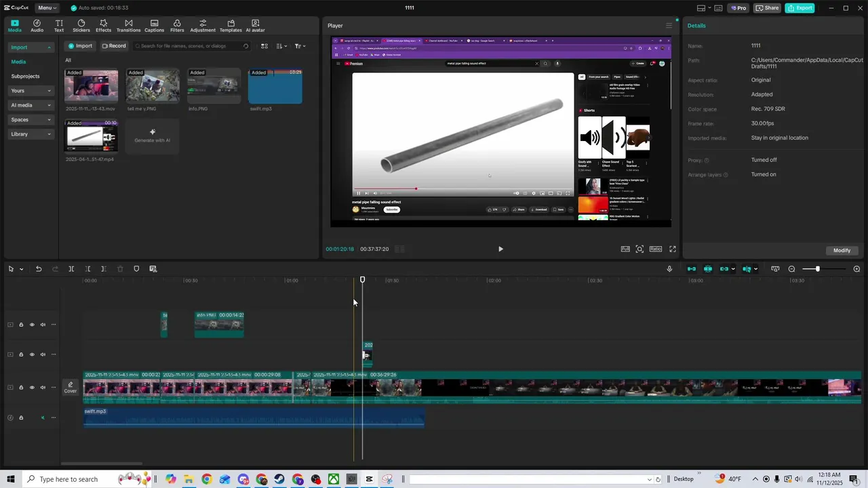Lock the swift.mp3 audio track
Viewport: 868px width, 488px height.
[x=21, y=418]
